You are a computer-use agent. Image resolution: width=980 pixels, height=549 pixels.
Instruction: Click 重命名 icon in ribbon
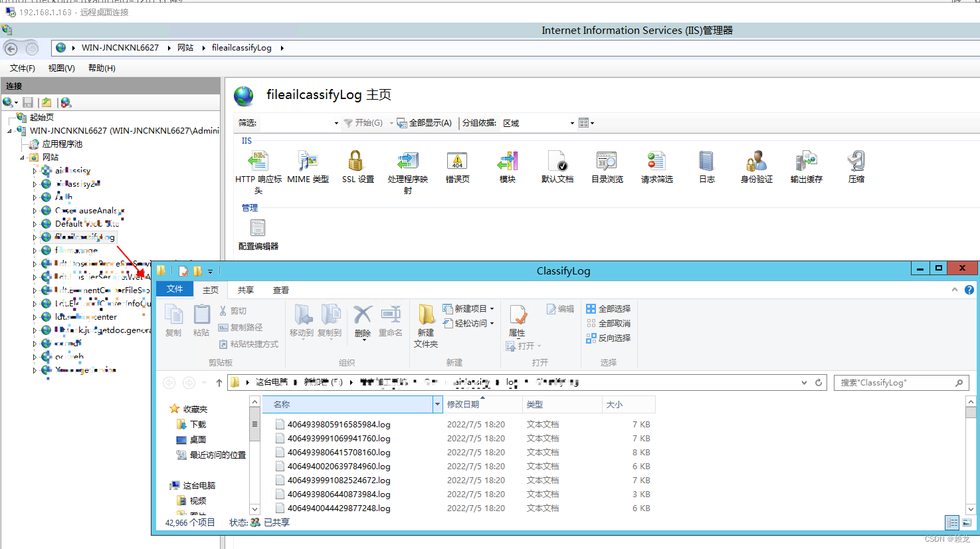click(391, 314)
